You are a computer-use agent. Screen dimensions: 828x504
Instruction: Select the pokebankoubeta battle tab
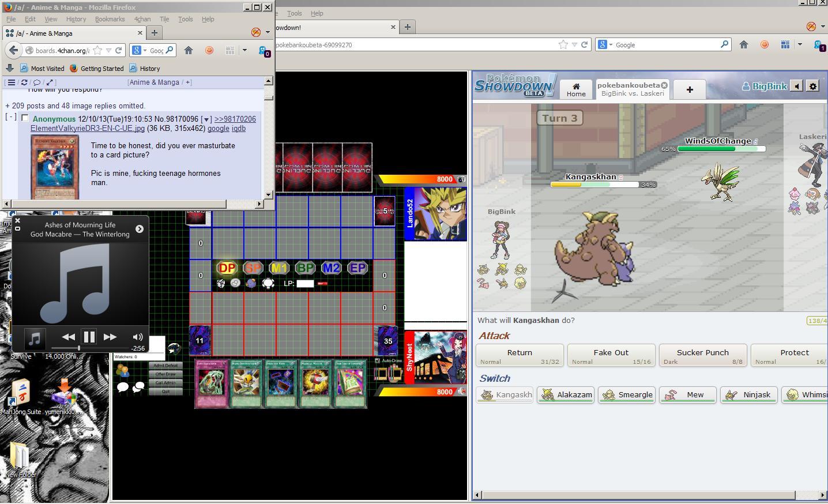pyautogui.click(x=633, y=89)
